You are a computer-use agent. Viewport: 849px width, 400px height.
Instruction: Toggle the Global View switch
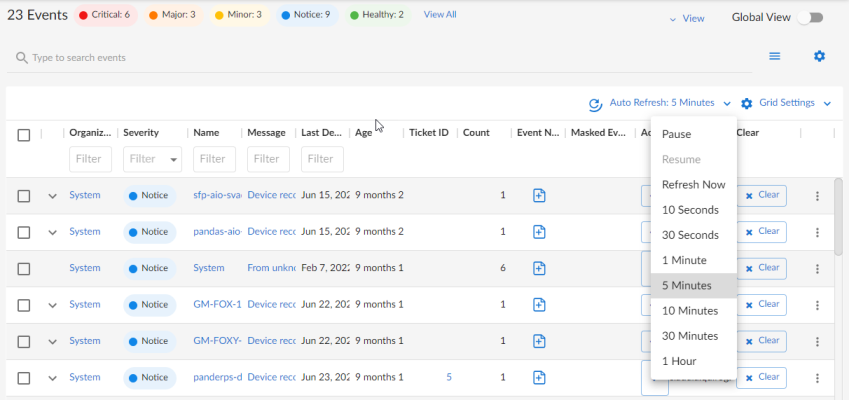tap(809, 18)
